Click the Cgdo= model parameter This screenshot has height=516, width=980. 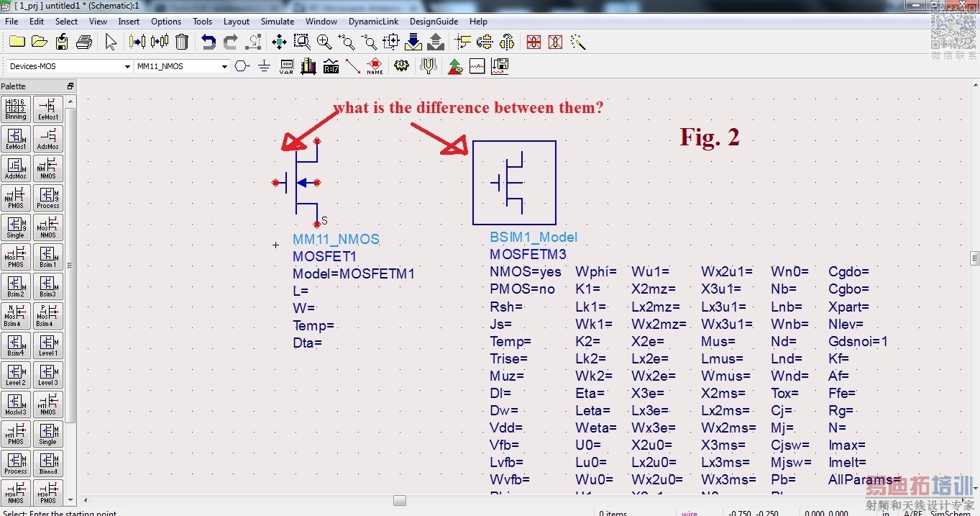click(849, 271)
